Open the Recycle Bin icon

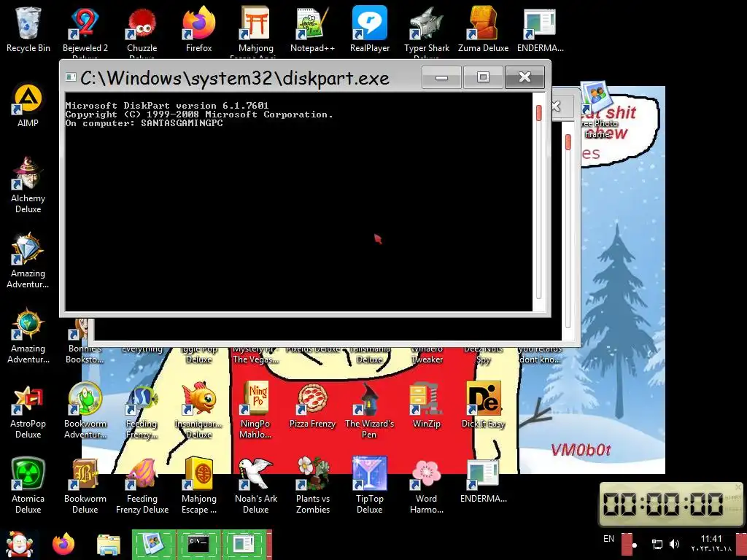coord(28,29)
